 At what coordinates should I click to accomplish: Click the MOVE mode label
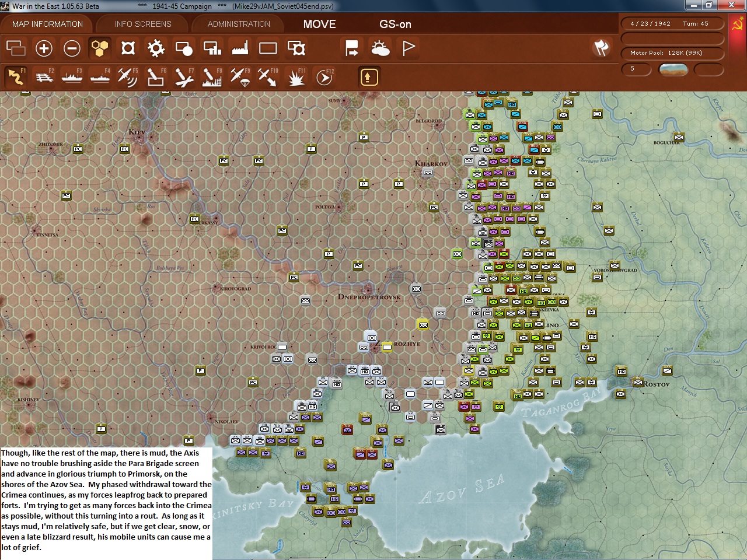(319, 24)
